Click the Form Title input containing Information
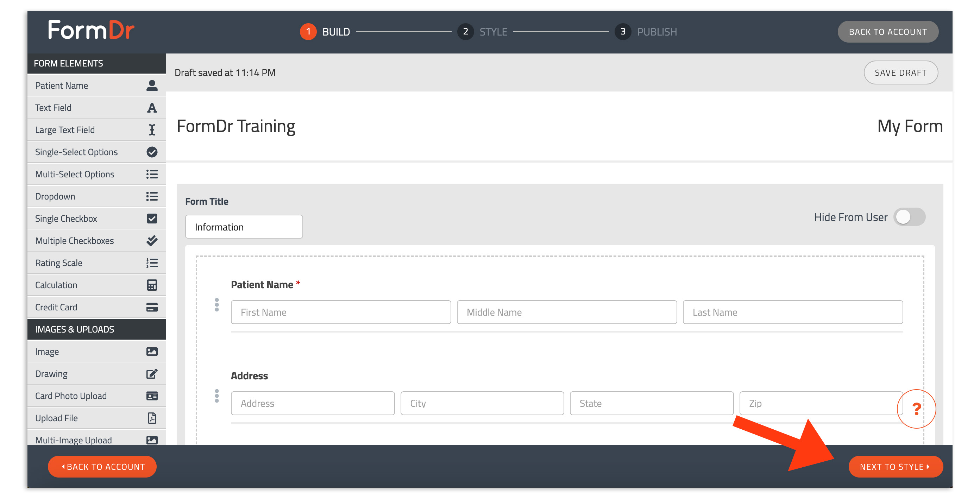Screen dimensions: 980x499 (x=244, y=227)
